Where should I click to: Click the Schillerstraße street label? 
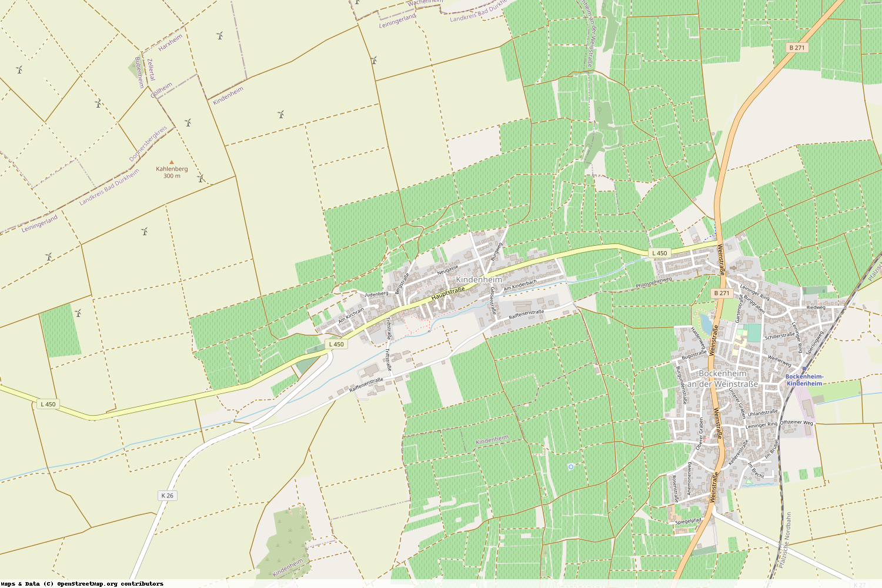tap(780, 336)
